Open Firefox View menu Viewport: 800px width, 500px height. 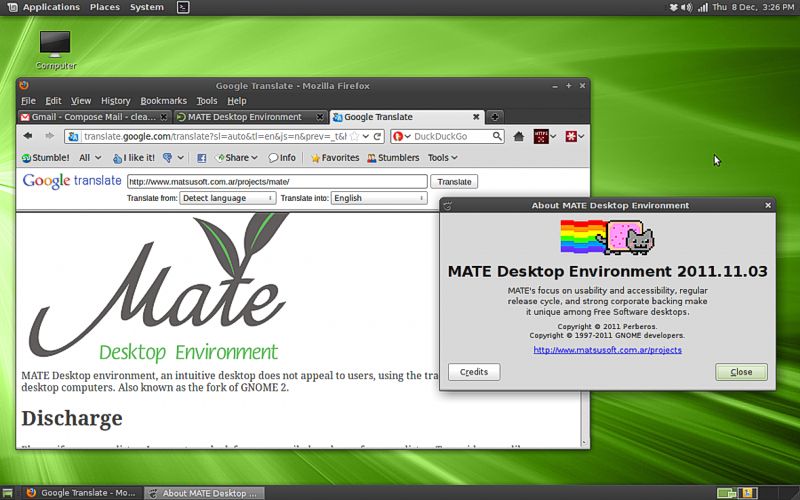pyautogui.click(x=81, y=101)
